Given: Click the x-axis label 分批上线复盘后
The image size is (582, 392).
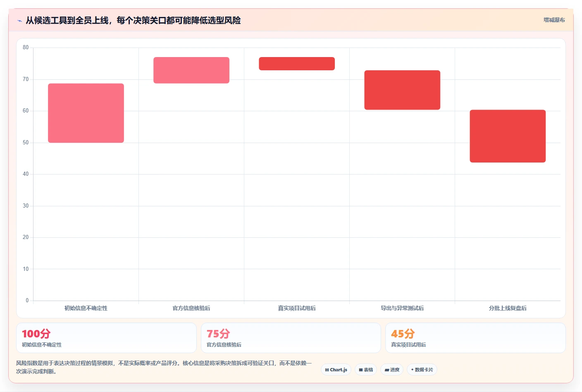Looking at the screenshot, I should click(508, 308).
